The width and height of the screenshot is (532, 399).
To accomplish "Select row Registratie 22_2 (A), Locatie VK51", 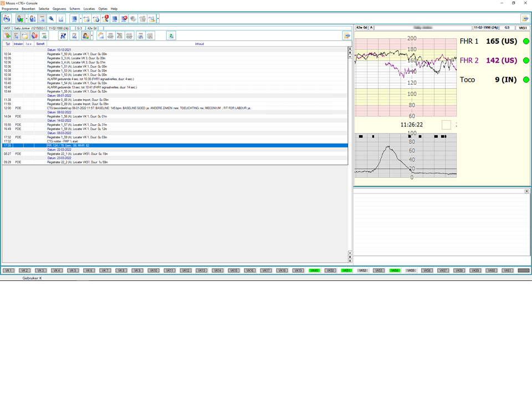I will [x=175, y=162].
